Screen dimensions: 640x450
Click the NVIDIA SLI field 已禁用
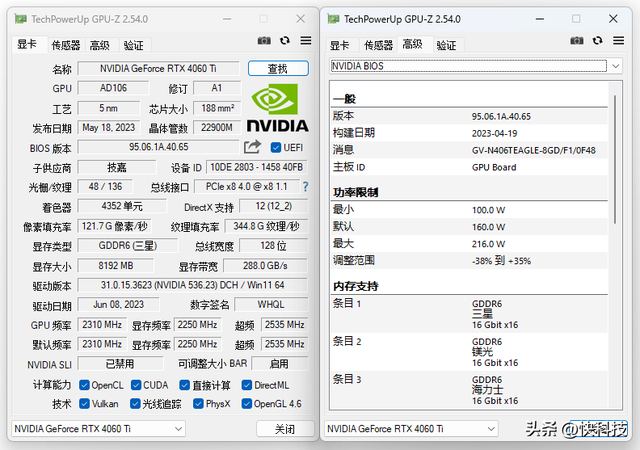(x=120, y=363)
